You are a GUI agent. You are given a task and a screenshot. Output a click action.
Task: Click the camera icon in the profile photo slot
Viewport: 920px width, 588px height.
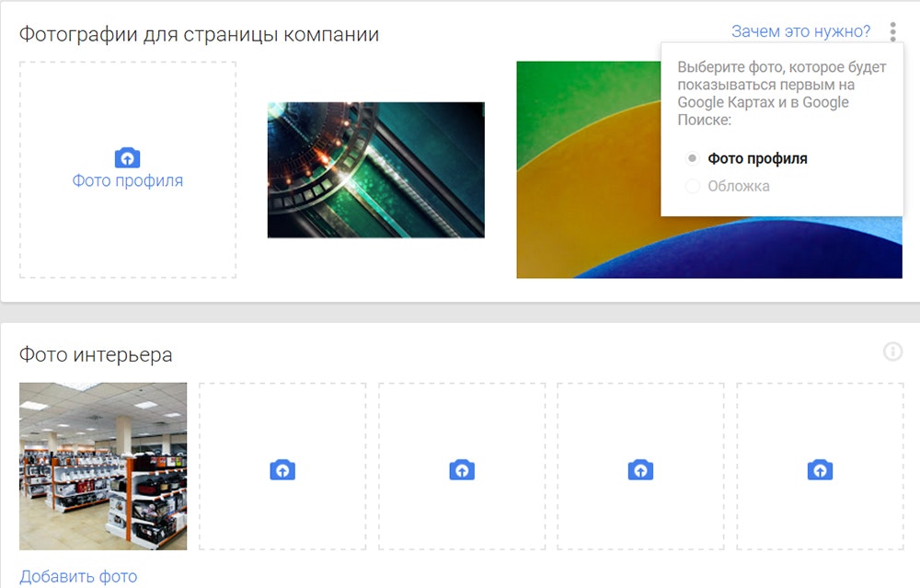(x=127, y=156)
